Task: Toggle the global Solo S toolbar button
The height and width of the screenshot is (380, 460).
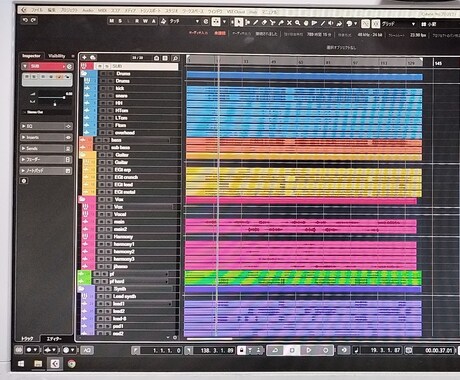Action: pos(120,21)
